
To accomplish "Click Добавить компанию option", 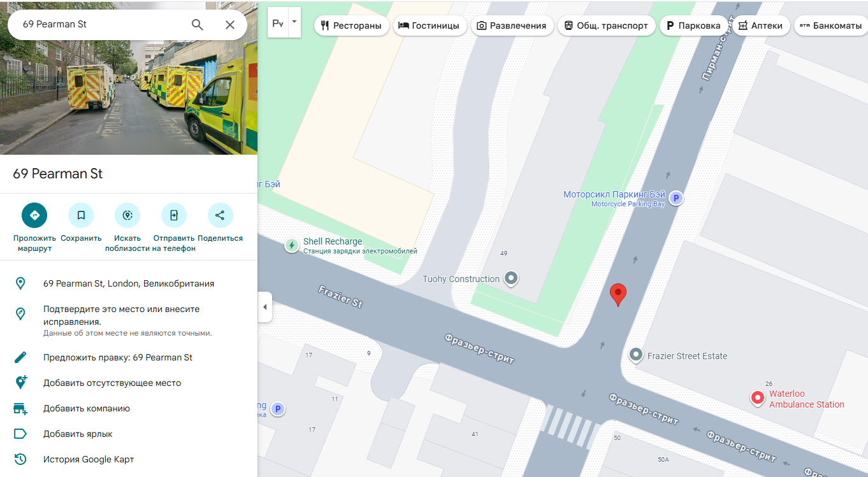I will (x=129, y=408).
